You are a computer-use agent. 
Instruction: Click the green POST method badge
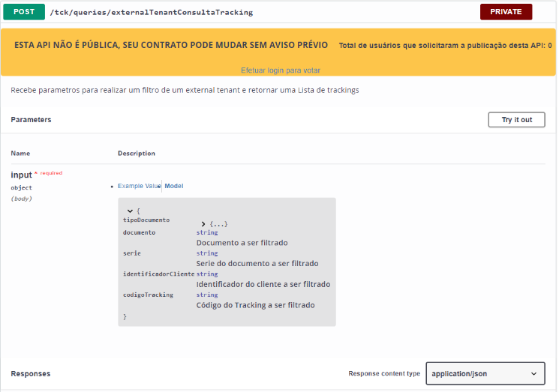(x=24, y=12)
